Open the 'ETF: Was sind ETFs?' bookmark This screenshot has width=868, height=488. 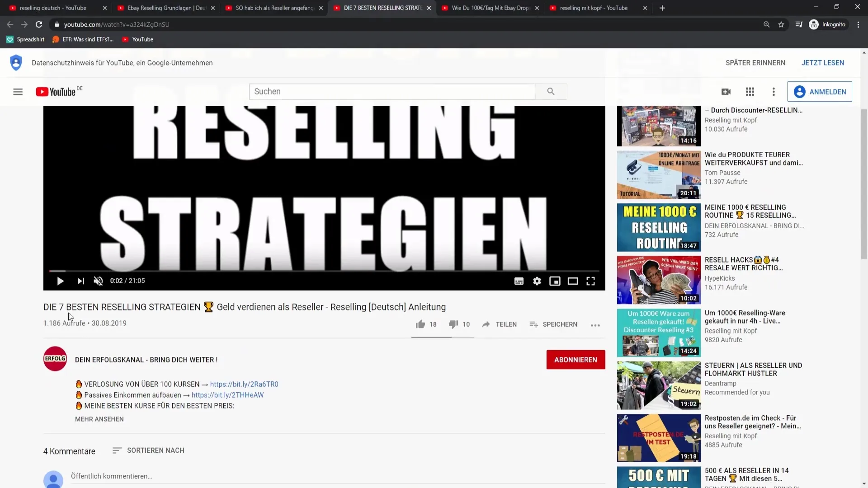tap(83, 39)
